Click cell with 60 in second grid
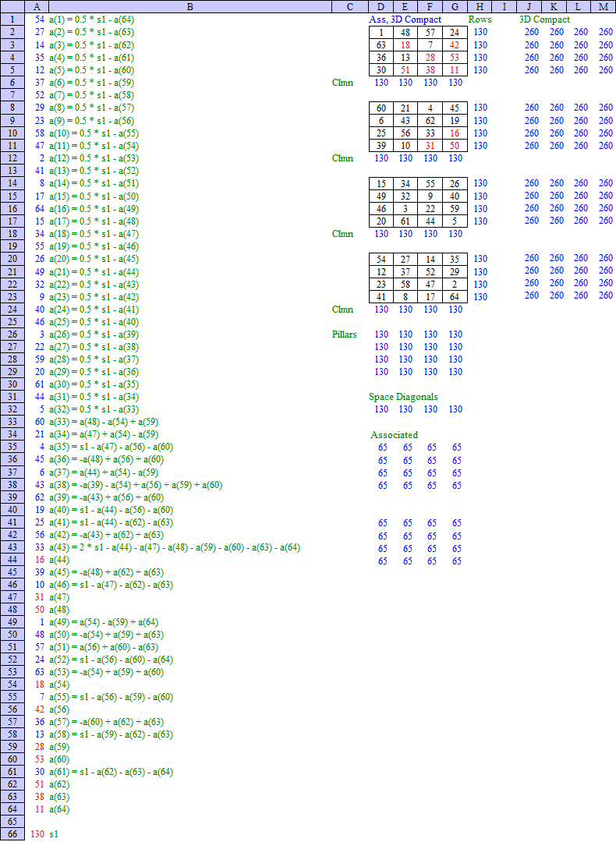This screenshot has width=616, height=842. pos(381,108)
